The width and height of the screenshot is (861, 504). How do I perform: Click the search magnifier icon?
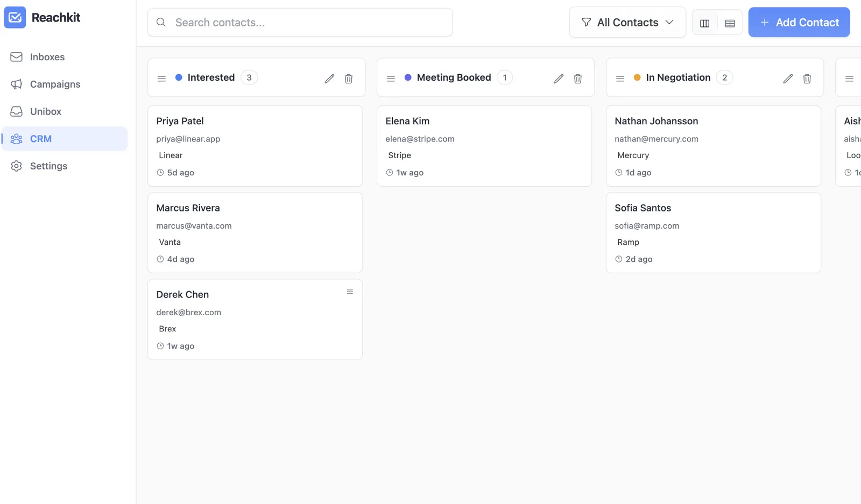click(161, 23)
